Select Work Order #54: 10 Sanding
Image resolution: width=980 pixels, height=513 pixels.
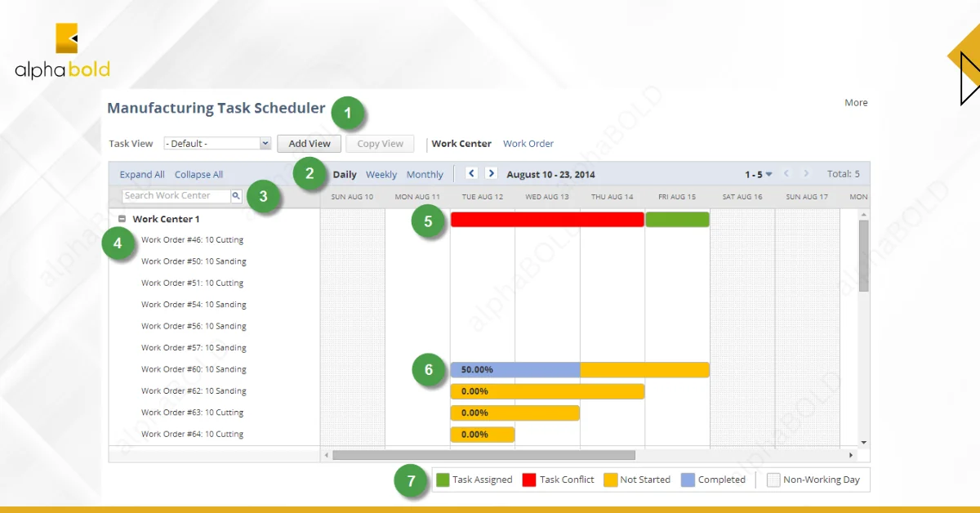point(194,305)
